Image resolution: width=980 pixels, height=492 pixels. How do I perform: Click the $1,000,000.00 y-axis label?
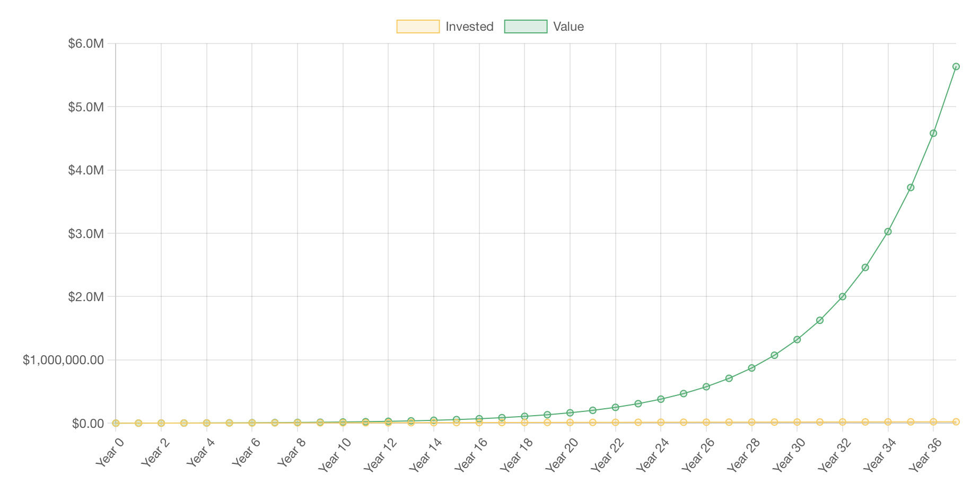(x=64, y=360)
